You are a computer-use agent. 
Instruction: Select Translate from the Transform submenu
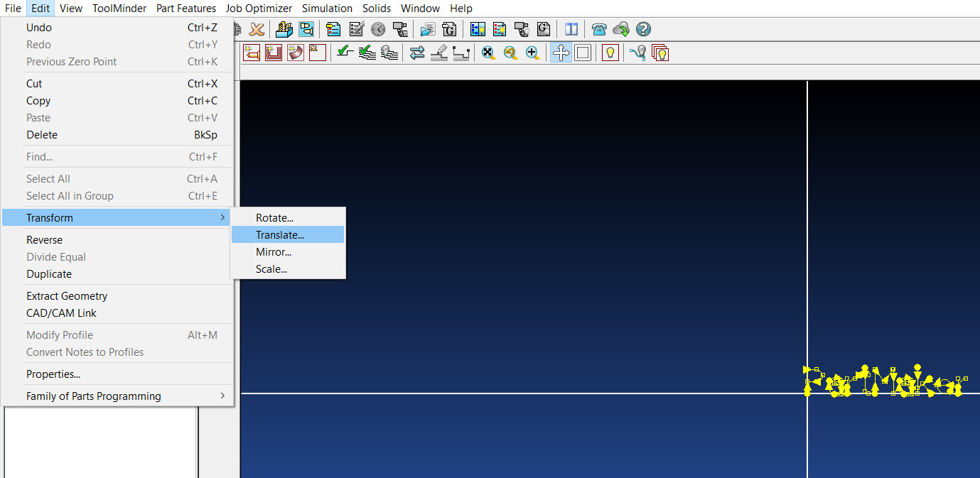click(x=279, y=234)
